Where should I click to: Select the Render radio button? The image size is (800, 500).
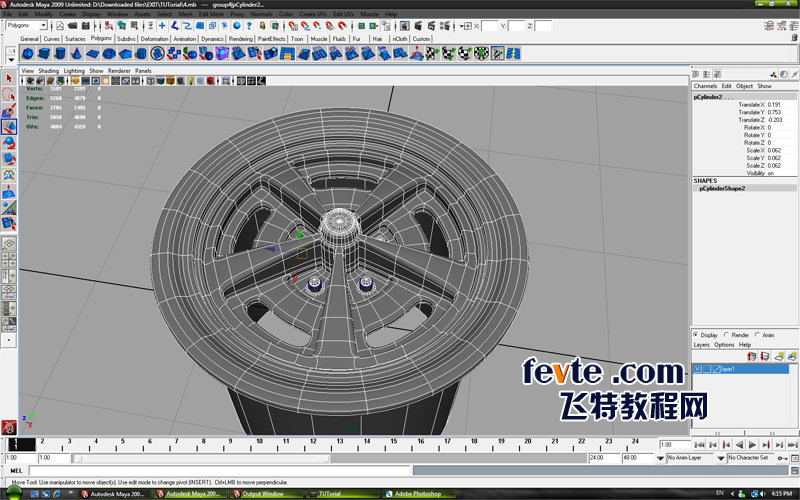point(727,335)
